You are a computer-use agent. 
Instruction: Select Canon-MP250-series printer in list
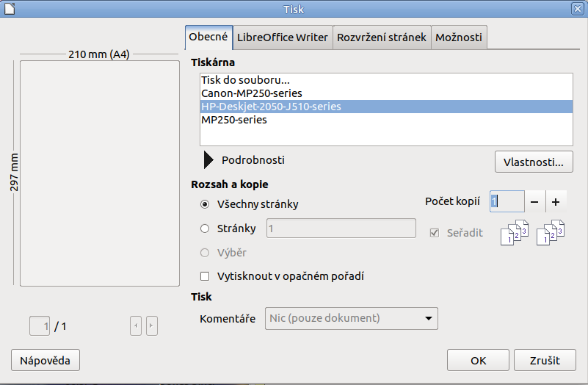(x=252, y=93)
